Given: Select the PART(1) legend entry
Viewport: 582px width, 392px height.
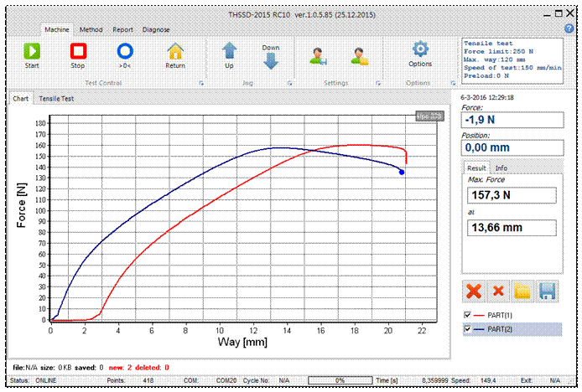Looking at the screenshot, I should coord(500,315).
